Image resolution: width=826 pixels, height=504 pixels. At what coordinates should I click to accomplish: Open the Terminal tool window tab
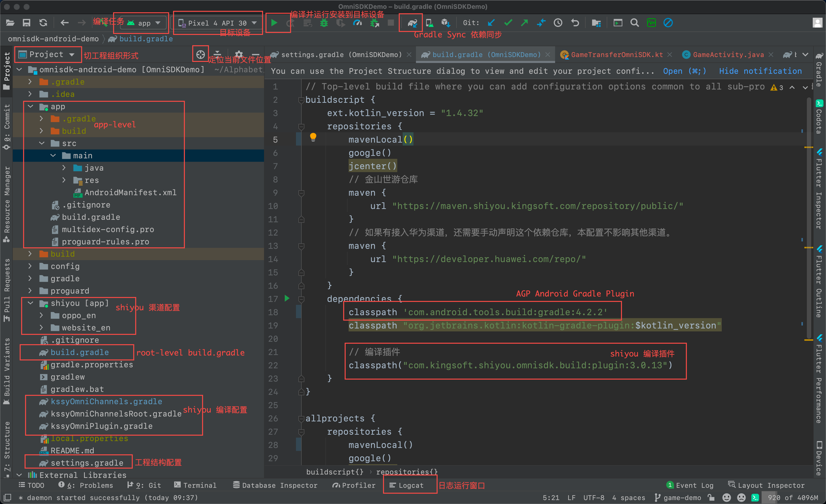195,485
